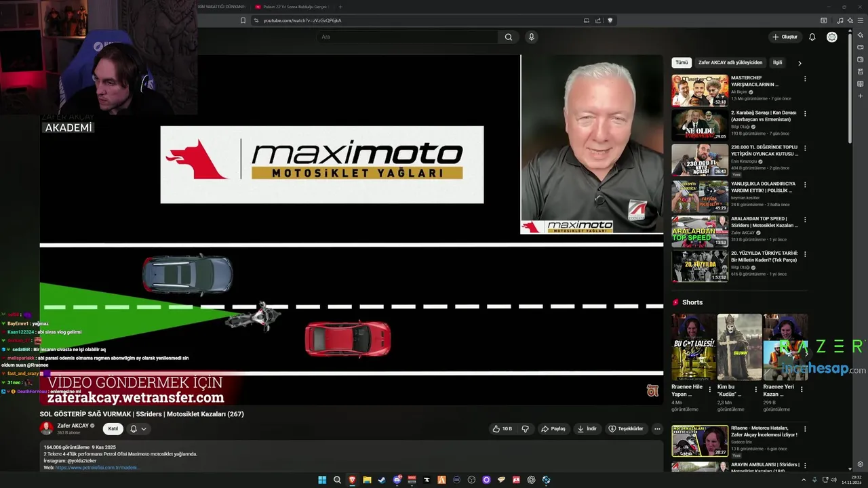The image size is (868, 488).
Task: Open Windows Start menu
Action: coord(322,480)
